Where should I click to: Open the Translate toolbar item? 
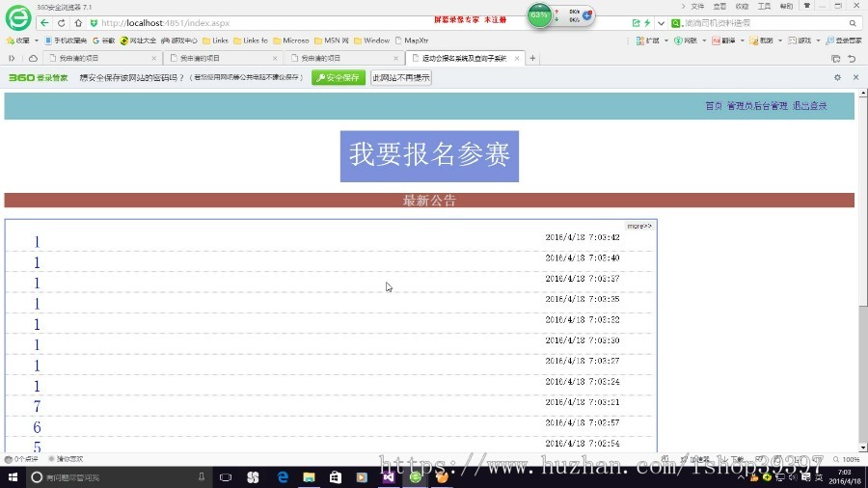click(723, 41)
